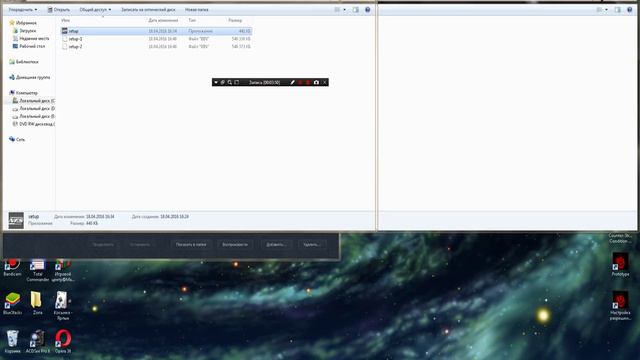Open Домашняя группа in the navigation pane
The image size is (640, 360).
[x=29, y=77]
